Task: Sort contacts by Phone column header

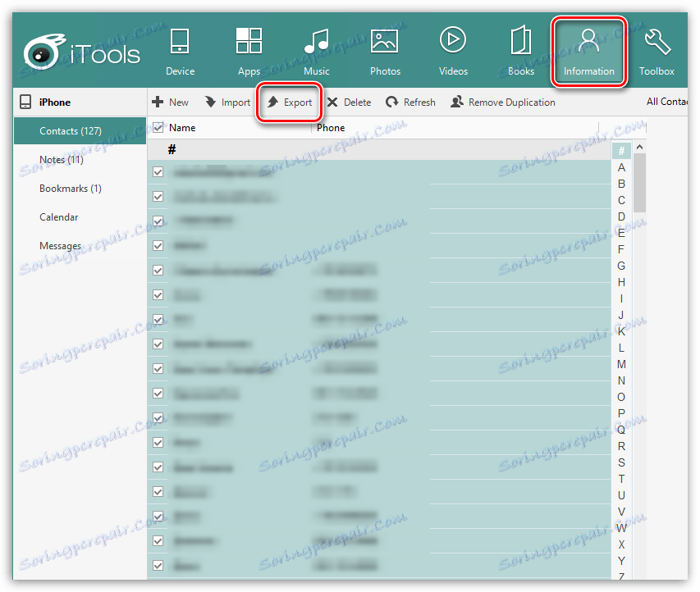Action: [331, 128]
